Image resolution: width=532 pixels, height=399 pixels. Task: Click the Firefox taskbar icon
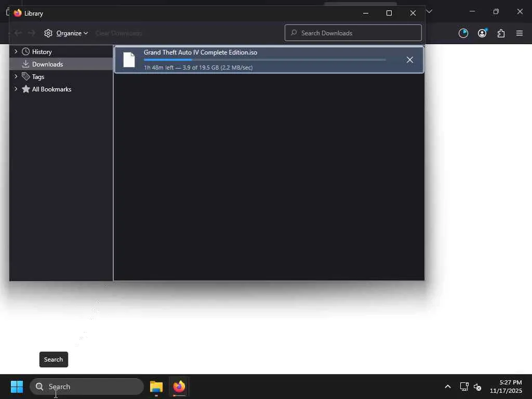(x=179, y=387)
